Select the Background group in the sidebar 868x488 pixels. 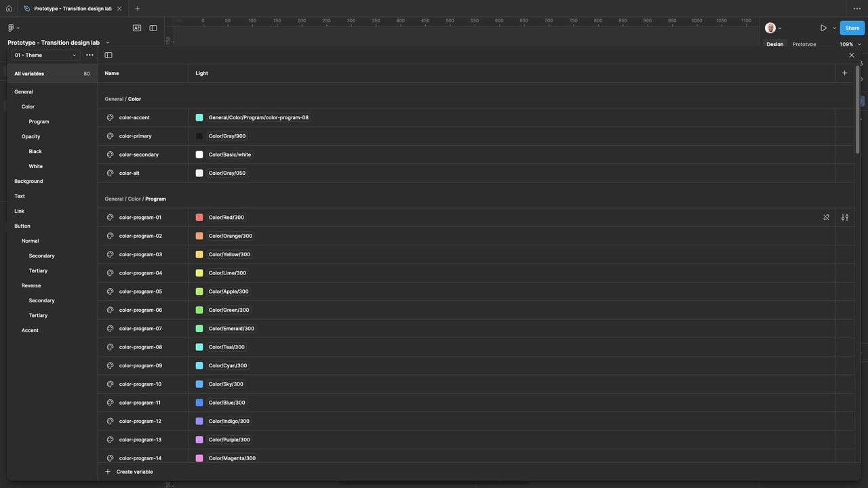coord(28,181)
